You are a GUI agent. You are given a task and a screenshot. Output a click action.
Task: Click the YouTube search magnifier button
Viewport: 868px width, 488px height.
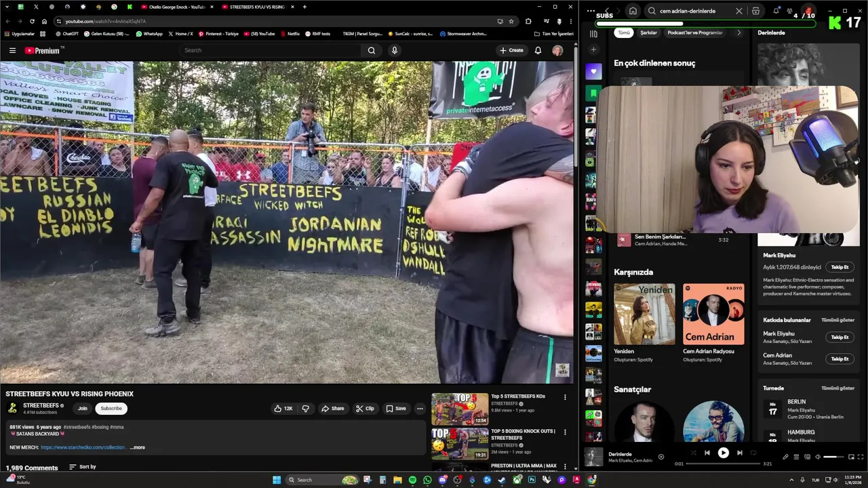(371, 50)
